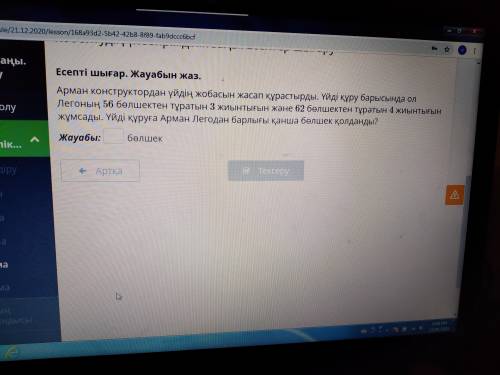Click the Жауабы answer input field

[x=113, y=137]
